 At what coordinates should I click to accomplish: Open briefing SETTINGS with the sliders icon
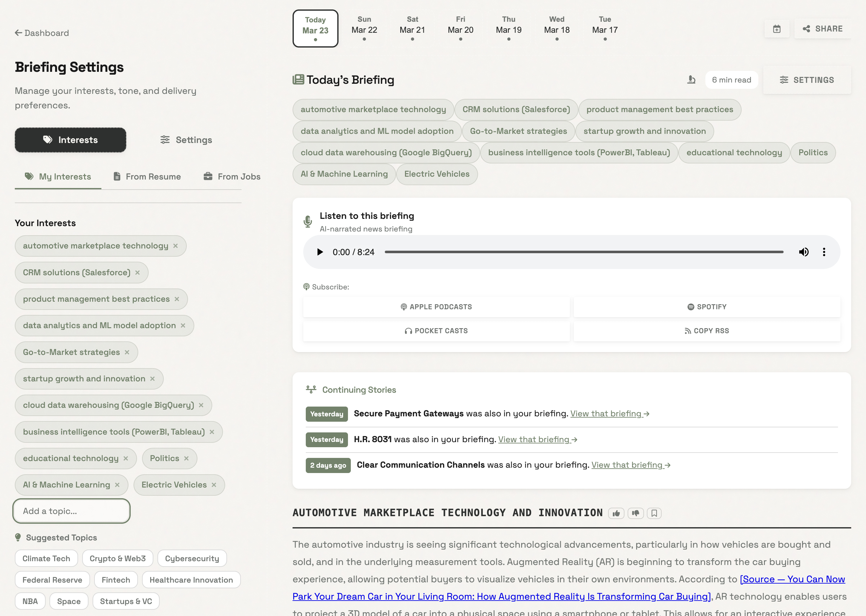pos(807,80)
